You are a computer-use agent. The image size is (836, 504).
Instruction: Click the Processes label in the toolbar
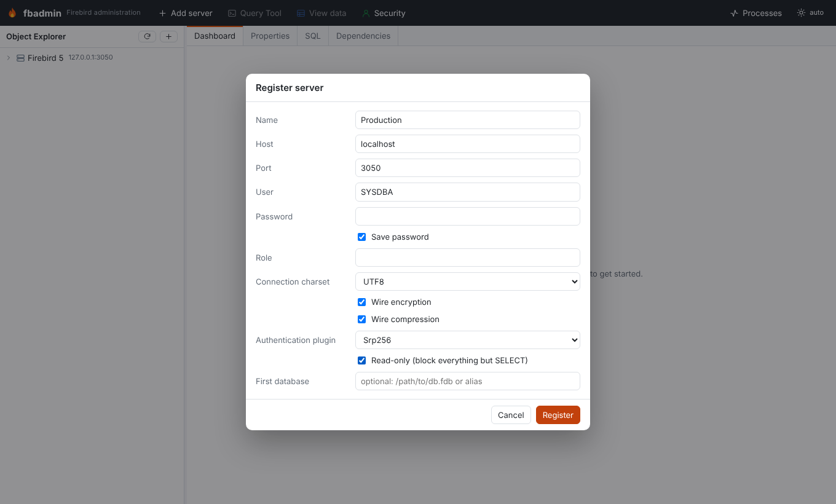[762, 13]
